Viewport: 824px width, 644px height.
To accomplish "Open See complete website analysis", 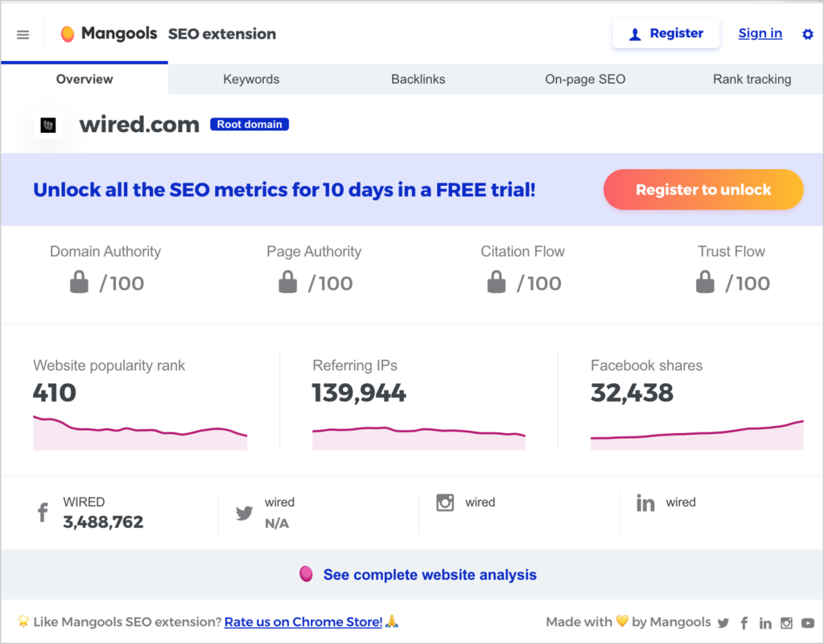I will coord(430,575).
